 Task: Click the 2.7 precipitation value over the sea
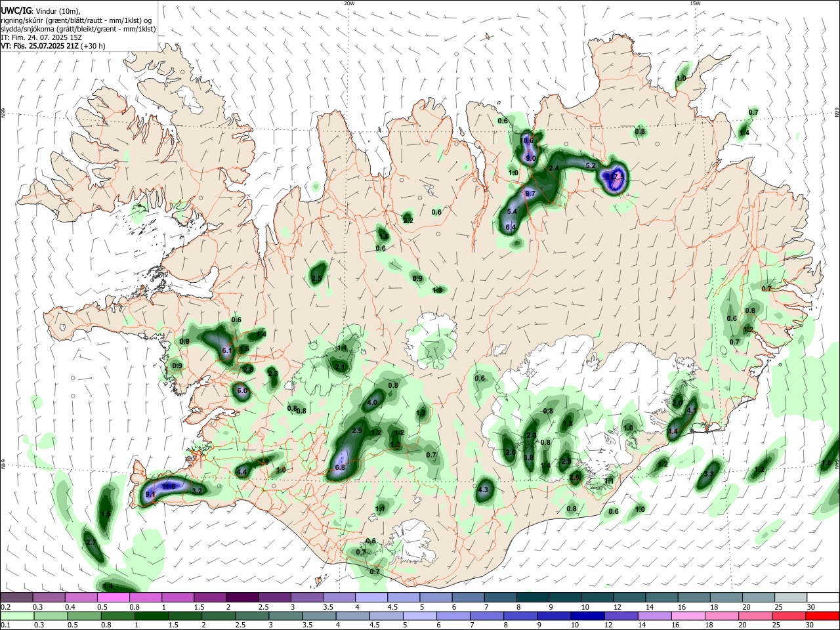coord(91,543)
